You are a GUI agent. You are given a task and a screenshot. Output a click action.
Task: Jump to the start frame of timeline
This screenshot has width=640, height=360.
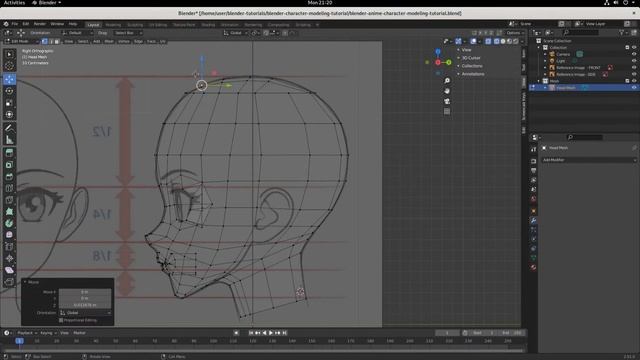click(251, 333)
